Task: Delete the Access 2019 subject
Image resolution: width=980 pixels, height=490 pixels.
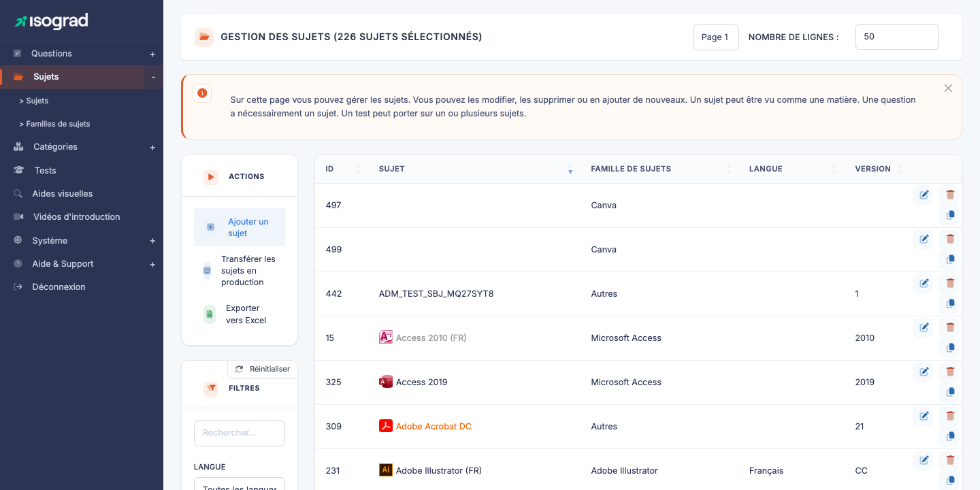Action: [950, 372]
